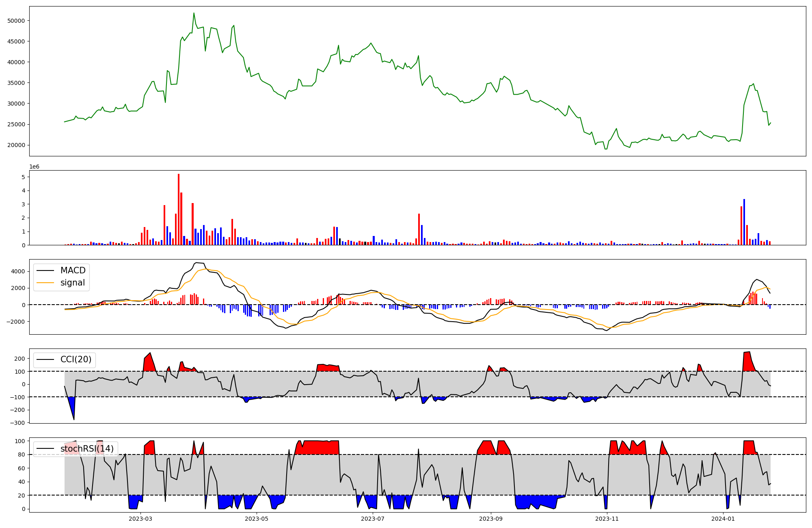
Task: Select the 2023-09 date axis tick label
Action: point(491,519)
